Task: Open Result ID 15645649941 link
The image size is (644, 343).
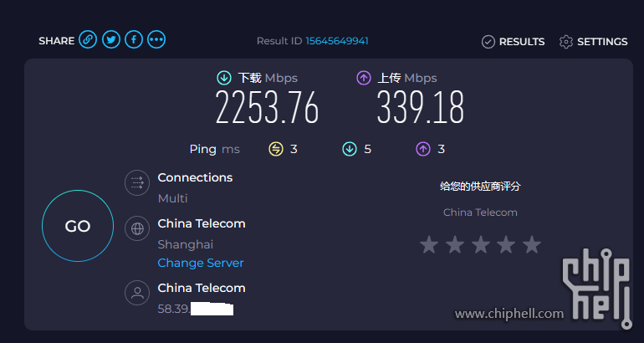Action: click(x=337, y=41)
